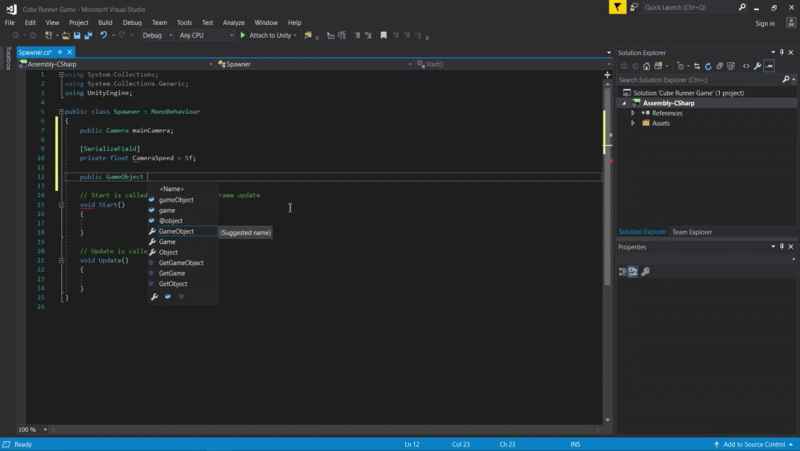Click the bookmark icon in the toolbar
Viewport: 800px width, 451px height.
click(x=384, y=35)
